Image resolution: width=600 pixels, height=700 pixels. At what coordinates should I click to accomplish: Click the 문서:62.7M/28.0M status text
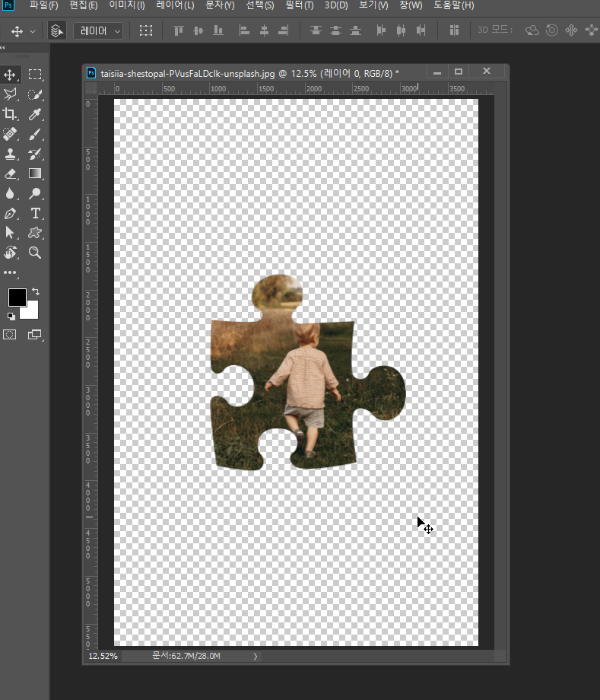click(186, 656)
